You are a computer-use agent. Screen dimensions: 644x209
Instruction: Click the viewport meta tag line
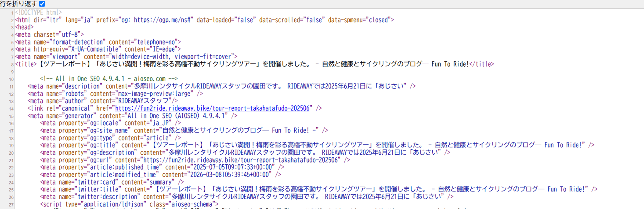point(126,57)
